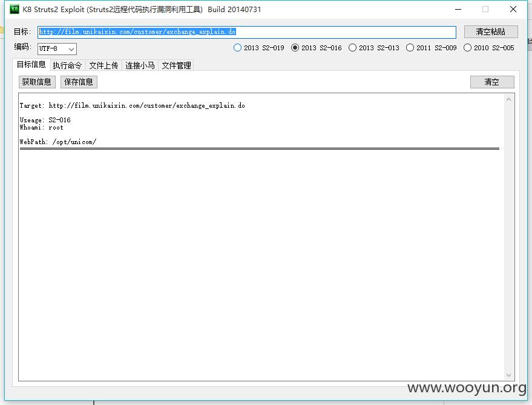The width and height of the screenshot is (532, 405).
Task: Click the 'WebPath: /opt/unicom/' line
Action: (x=58, y=142)
